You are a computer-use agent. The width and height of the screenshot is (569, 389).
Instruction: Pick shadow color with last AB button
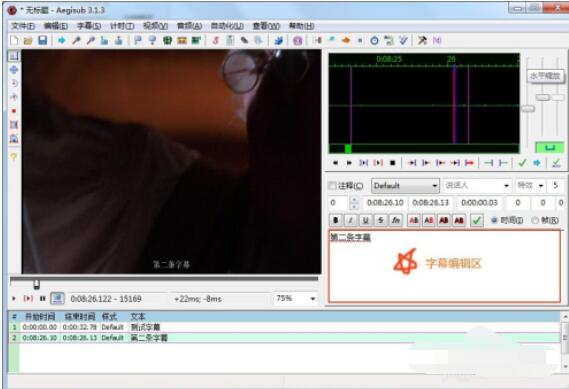pos(459,220)
